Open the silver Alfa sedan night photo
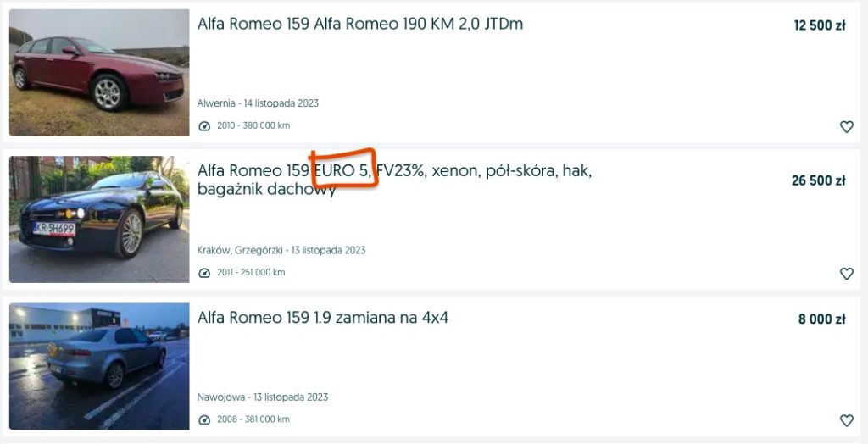Viewport: 868px width, 444px height. coord(99,366)
